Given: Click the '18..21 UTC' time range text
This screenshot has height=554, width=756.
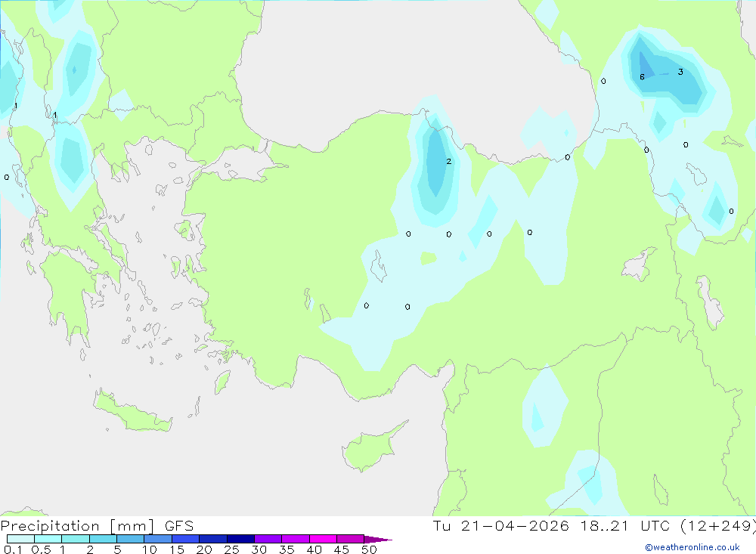Looking at the screenshot, I should pyautogui.click(x=625, y=526).
